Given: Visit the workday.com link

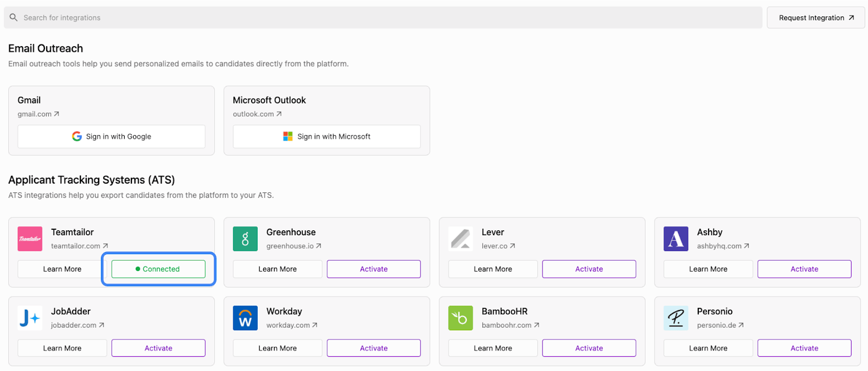Looking at the screenshot, I should click(x=292, y=325).
